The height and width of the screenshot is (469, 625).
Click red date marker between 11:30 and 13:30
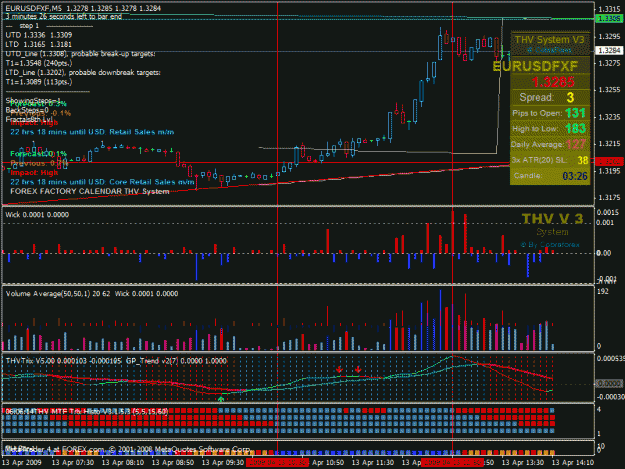point(453,463)
